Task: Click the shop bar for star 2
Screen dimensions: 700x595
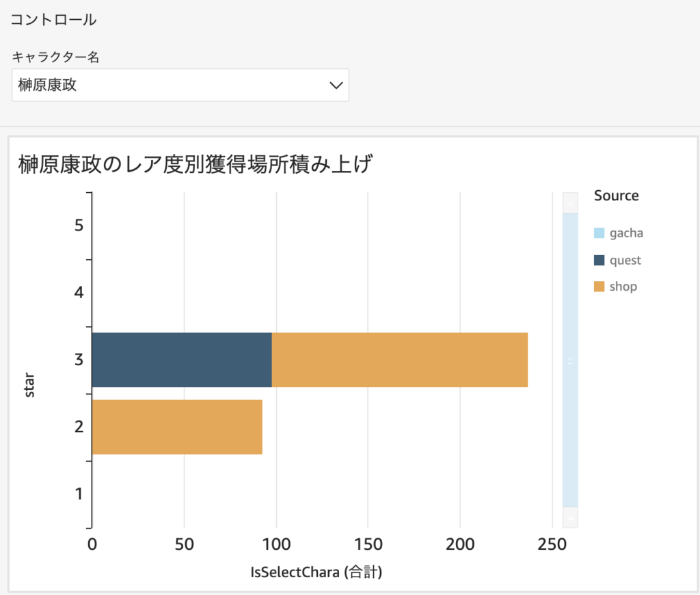Action: point(177,427)
